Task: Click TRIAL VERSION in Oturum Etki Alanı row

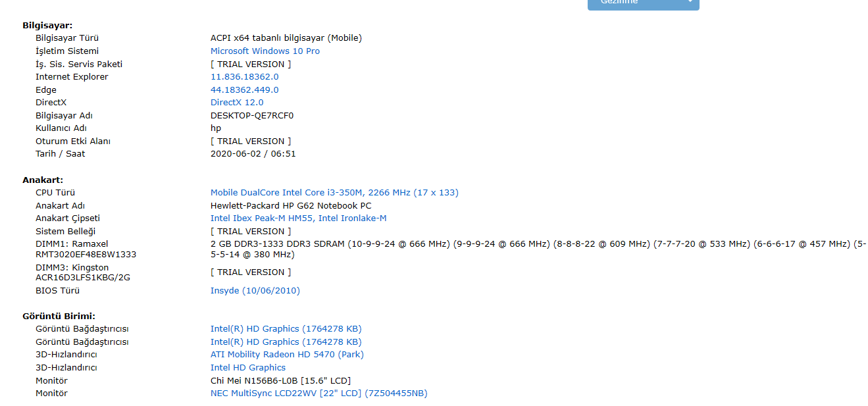Action: (251, 141)
